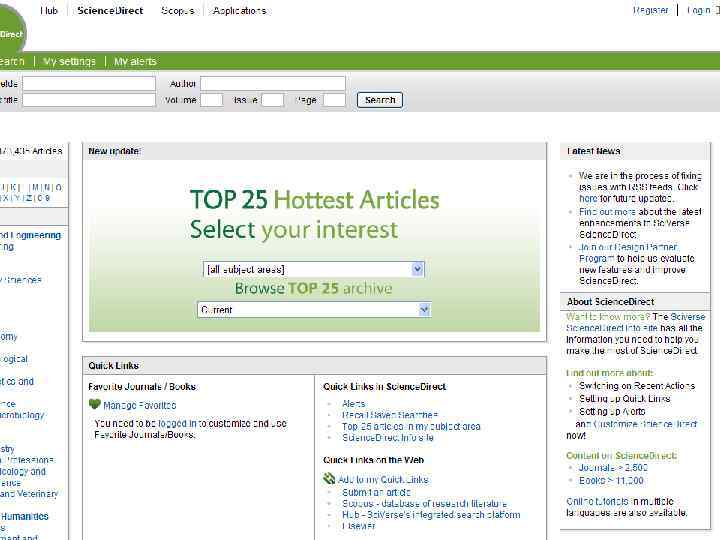The image size is (720, 540).
Task: Open the Humanities subject link in sidebar
Action: coord(24,516)
